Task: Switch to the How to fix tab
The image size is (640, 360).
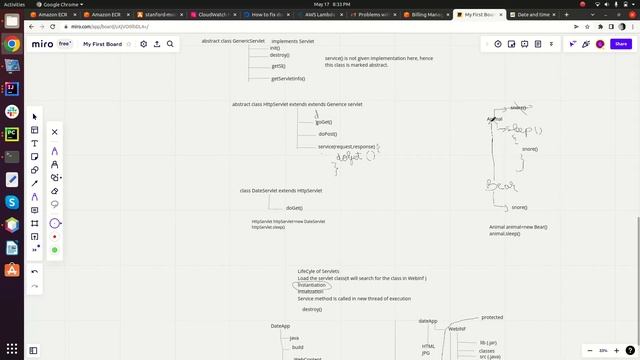Action: [x=266, y=15]
